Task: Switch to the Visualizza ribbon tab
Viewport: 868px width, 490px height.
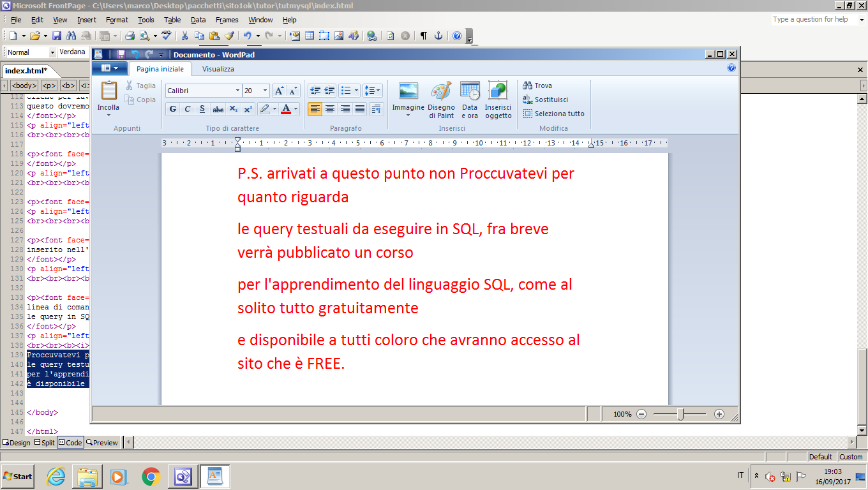Action: point(218,69)
